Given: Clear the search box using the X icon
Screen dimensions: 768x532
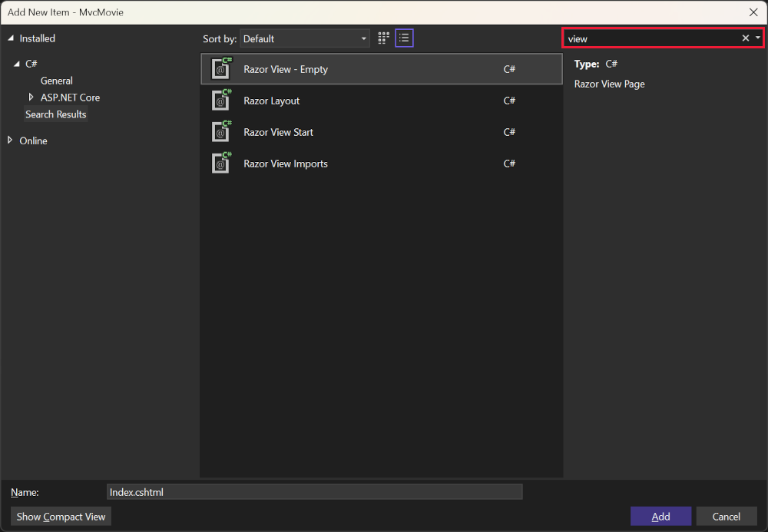Looking at the screenshot, I should [x=745, y=37].
